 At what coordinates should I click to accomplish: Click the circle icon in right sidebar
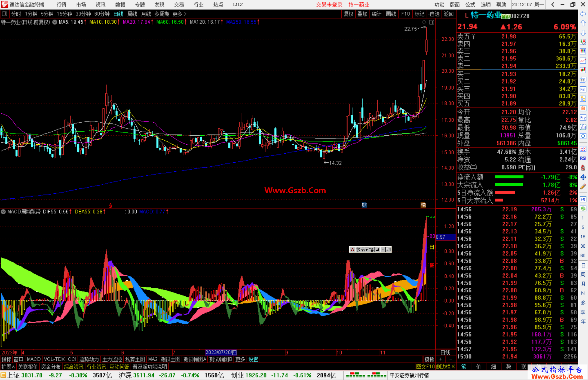583,136
